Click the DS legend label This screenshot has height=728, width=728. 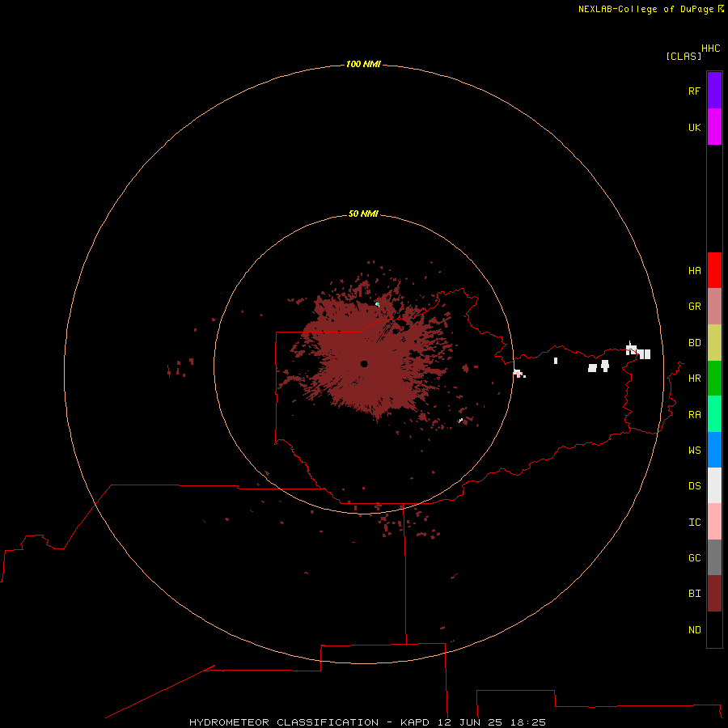694,486
